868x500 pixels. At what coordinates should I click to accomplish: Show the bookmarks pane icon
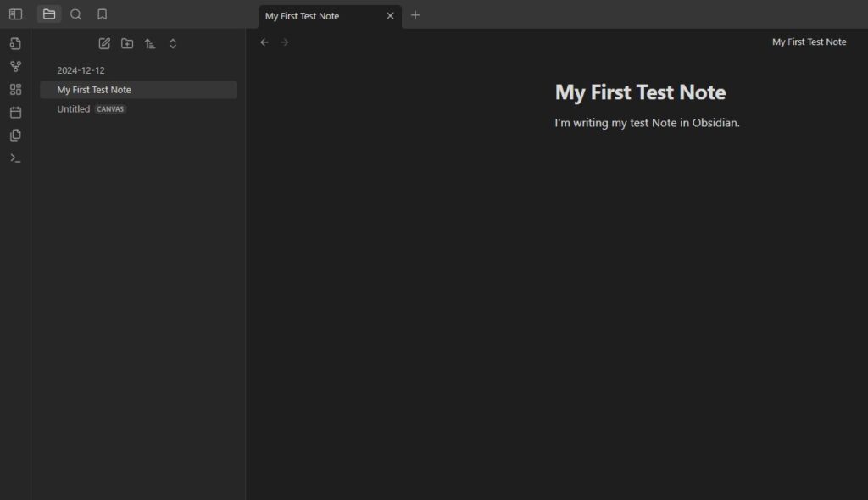102,14
